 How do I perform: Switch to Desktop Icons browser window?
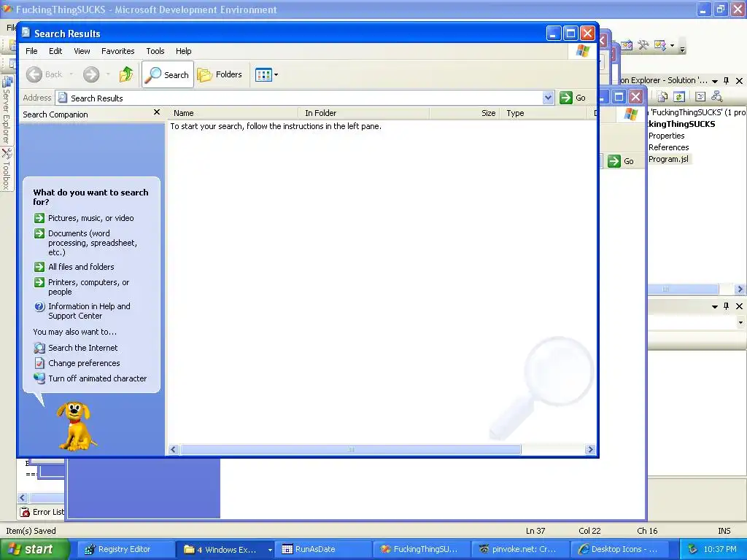(619, 549)
